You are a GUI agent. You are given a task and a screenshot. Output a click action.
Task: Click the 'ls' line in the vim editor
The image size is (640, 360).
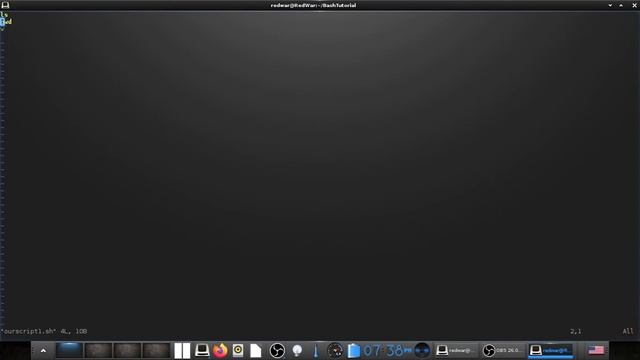point(4,15)
